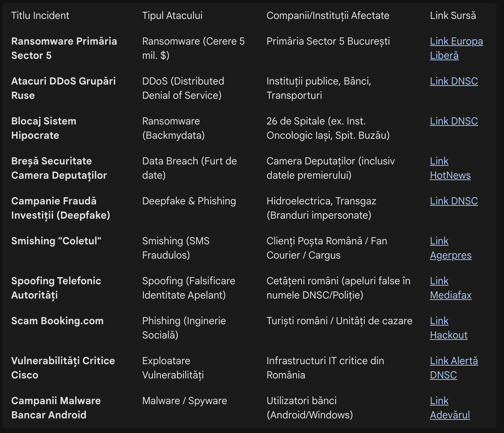This screenshot has height=433, width=504.
Task: Open the Link Europa Liberă source
Action: tap(456, 42)
